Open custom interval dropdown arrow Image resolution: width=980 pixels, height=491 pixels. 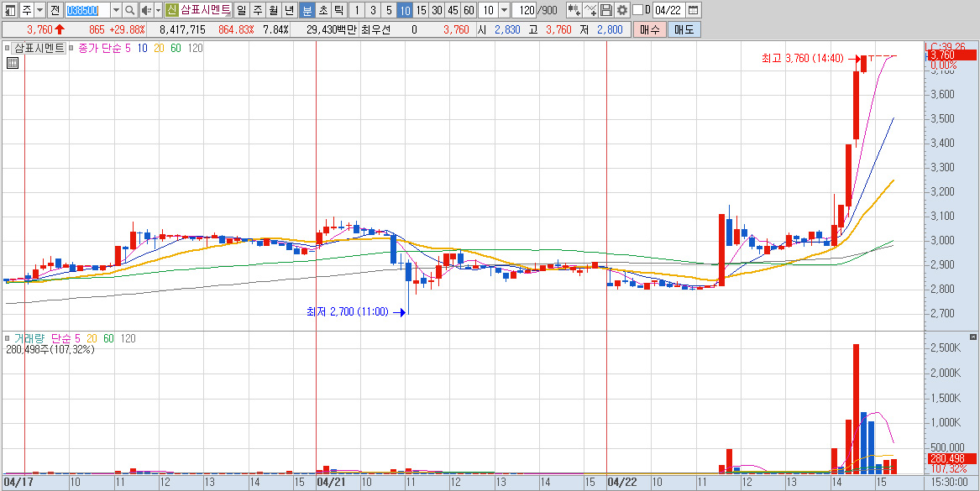505,10
